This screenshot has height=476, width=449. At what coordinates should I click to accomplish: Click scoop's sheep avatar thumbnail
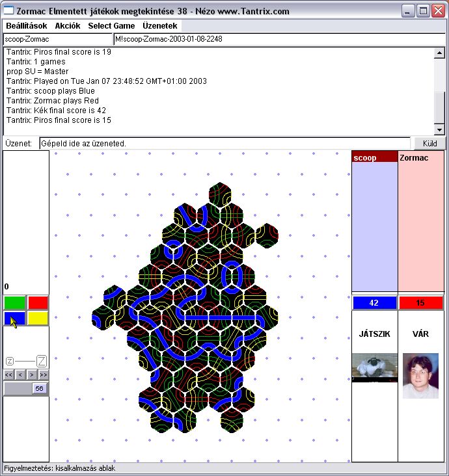click(374, 367)
